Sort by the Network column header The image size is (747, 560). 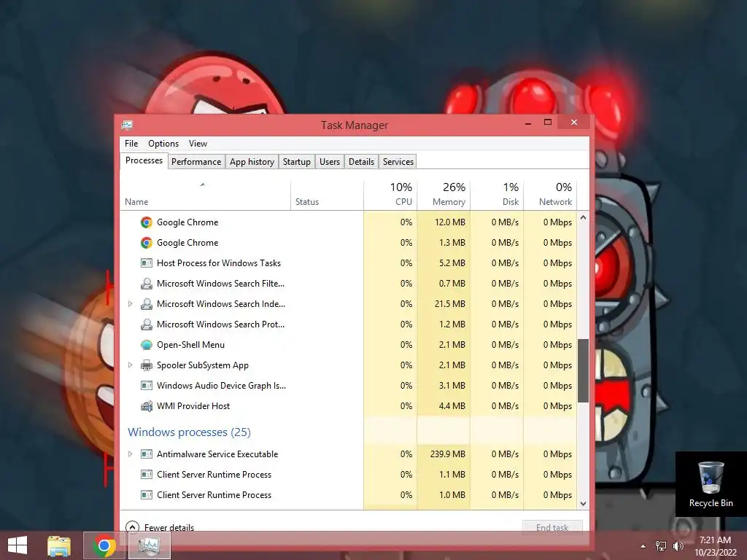click(550, 195)
